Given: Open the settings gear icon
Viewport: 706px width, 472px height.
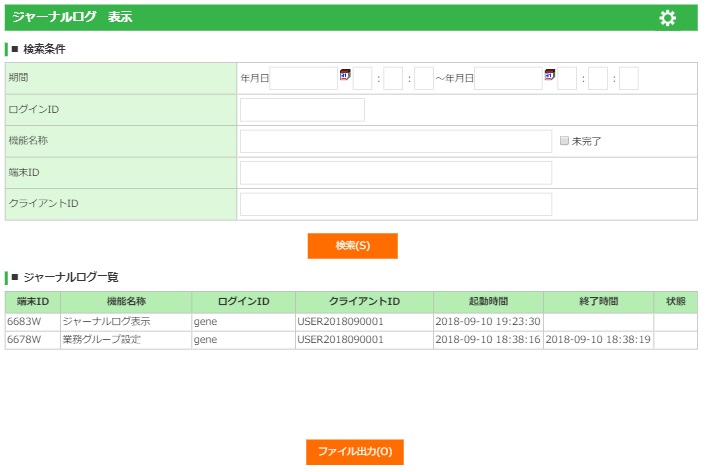Looking at the screenshot, I should 668,18.
